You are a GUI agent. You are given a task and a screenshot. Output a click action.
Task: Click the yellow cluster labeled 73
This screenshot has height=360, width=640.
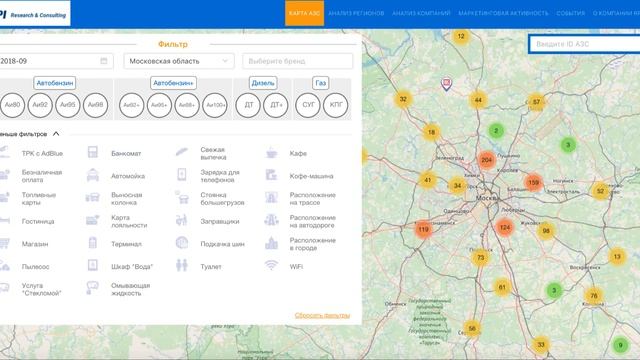point(480,258)
